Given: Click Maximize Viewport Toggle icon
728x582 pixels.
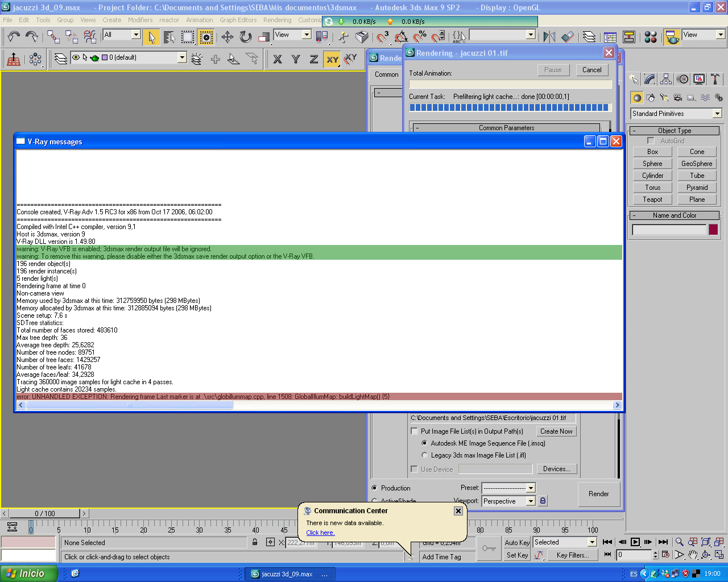Looking at the screenshot, I should click(719, 555).
